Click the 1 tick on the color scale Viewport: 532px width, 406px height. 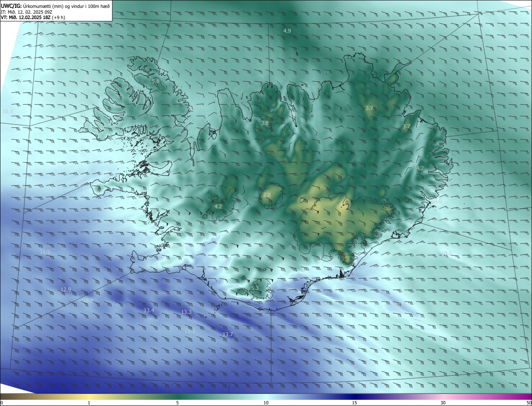(x=89, y=403)
